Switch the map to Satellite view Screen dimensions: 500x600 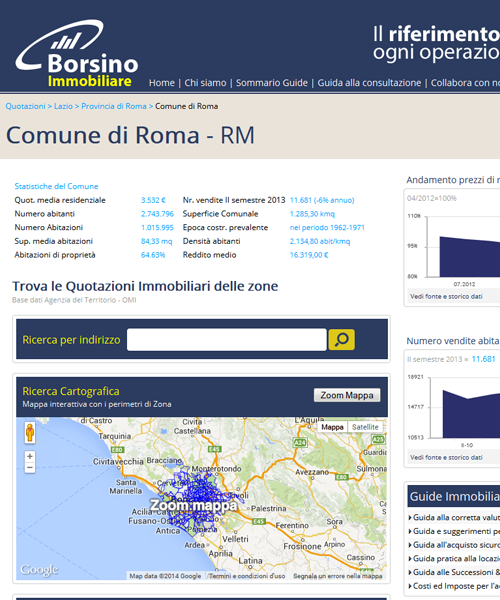pyautogui.click(x=365, y=427)
